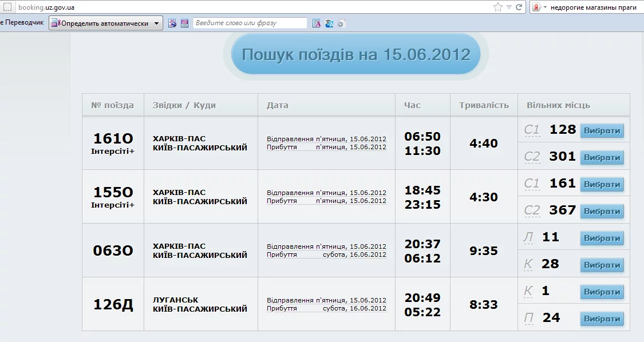The width and height of the screenshot is (644, 342).
Task: Click С2 class label with 367 seats
Action: click(x=532, y=210)
